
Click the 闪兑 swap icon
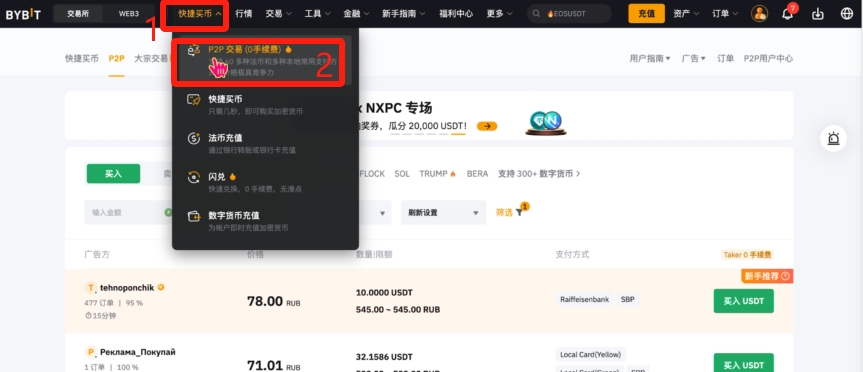pyautogui.click(x=193, y=177)
